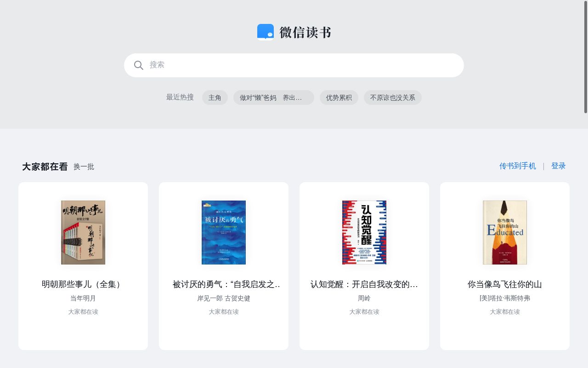This screenshot has height=368, width=588.
Task: Click the page vertical scrollbar thumb
Action: click(586, 57)
